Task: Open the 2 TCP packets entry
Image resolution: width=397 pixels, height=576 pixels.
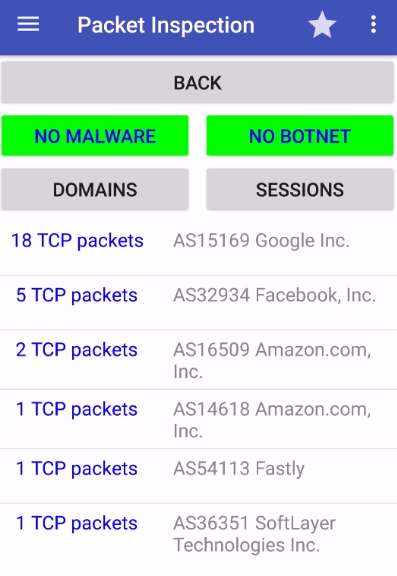Action: [77, 349]
